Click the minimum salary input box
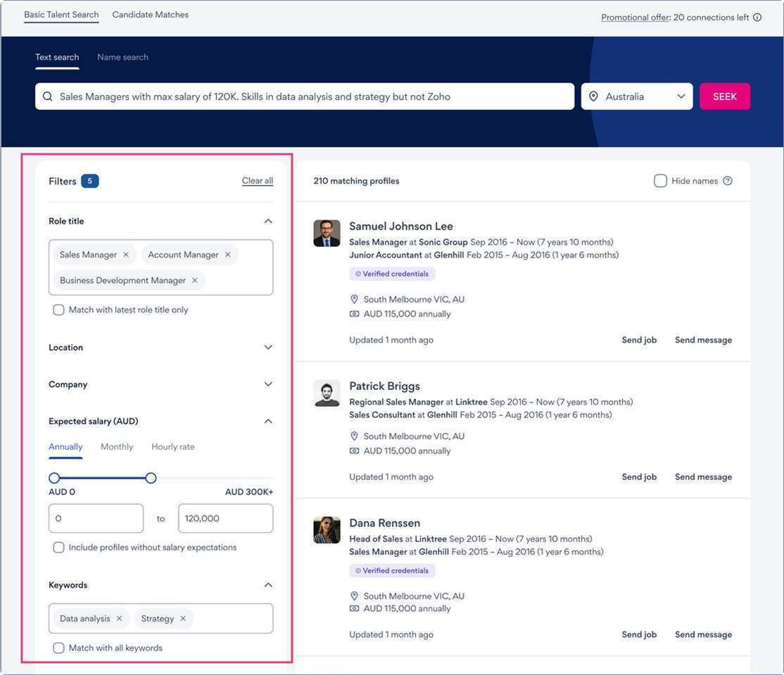The height and width of the screenshot is (675, 784). coord(96,519)
